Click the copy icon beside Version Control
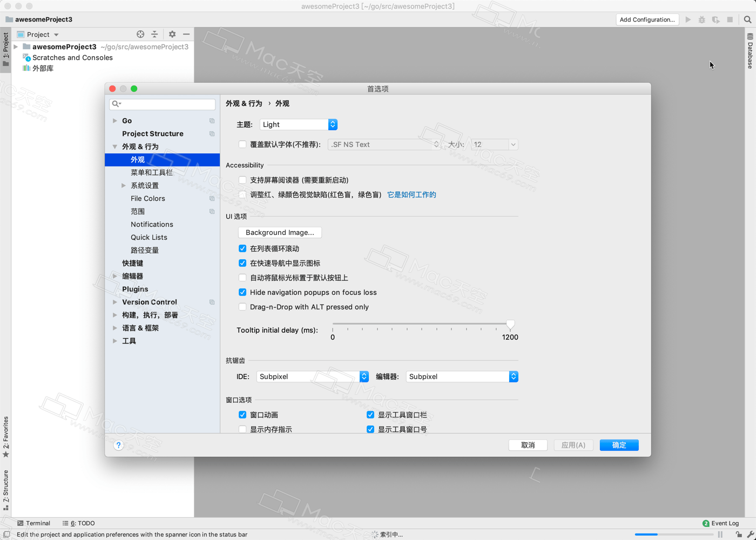This screenshot has height=540, width=756. [x=212, y=302]
